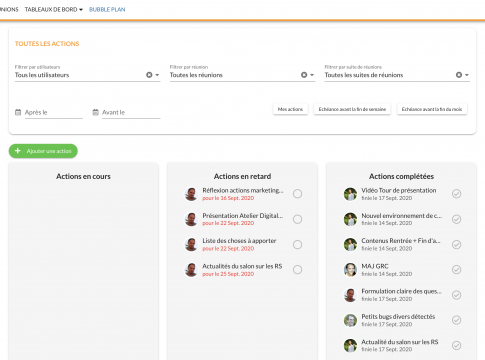Image resolution: width=485 pixels, height=360 pixels.
Task: Click avatar beside completed Actualité du salon
Action: point(350,345)
